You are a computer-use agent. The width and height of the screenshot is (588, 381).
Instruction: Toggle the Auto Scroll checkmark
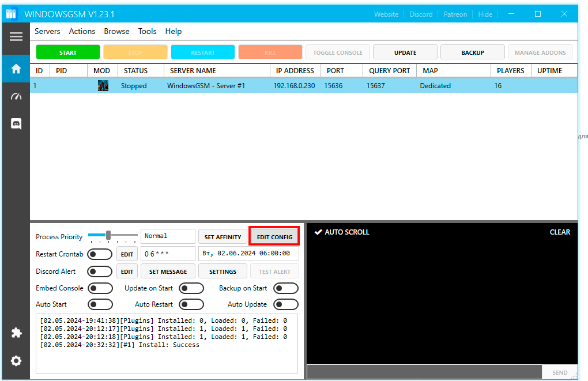[318, 232]
